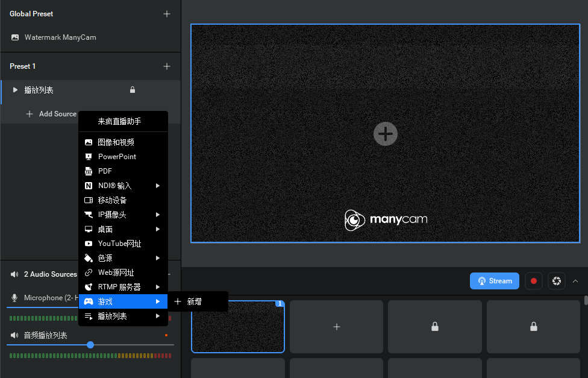Click the IP camera icon
The image size is (588, 378).
click(x=89, y=215)
